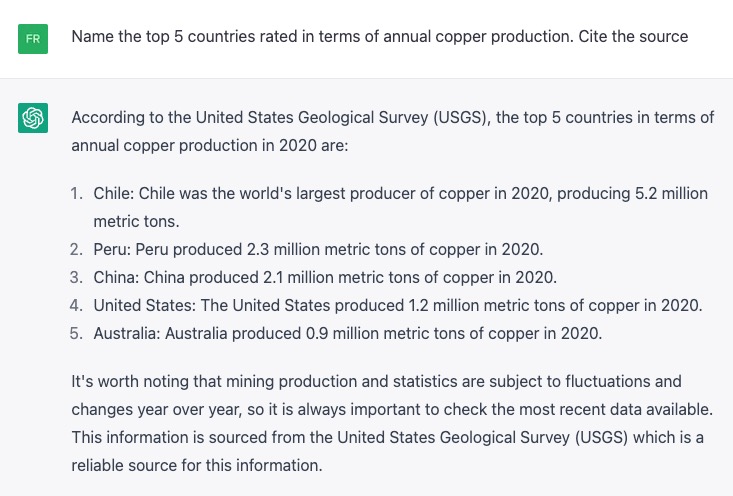Select the Chile list item
Viewport: 733px width, 496px height.
click(x=400, y=206)
